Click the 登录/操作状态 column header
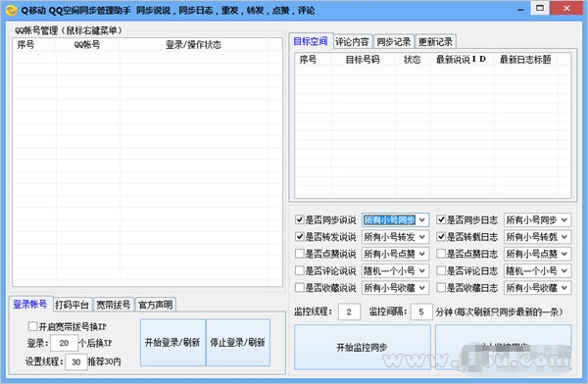Image resolution: width=588 pixels, height=384 pixels. (x=193, y=45)
